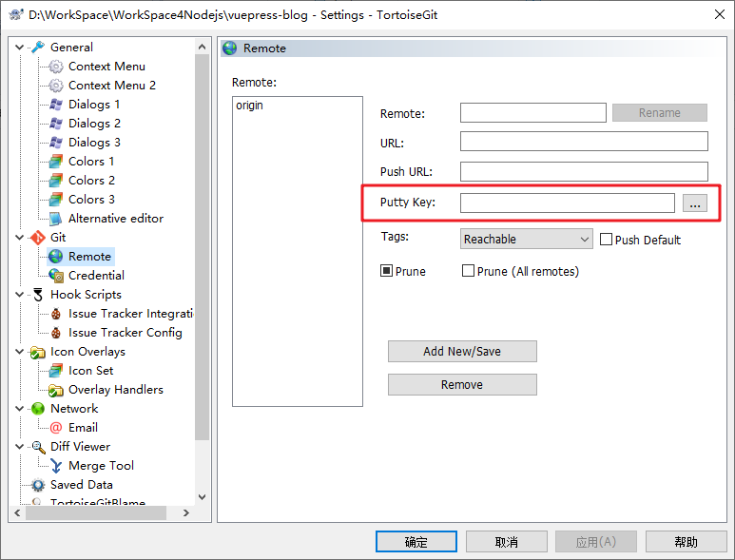The image size is (735, 560).
Task: Click the Alternative editor notepad icon
Action: click(56, 219)
